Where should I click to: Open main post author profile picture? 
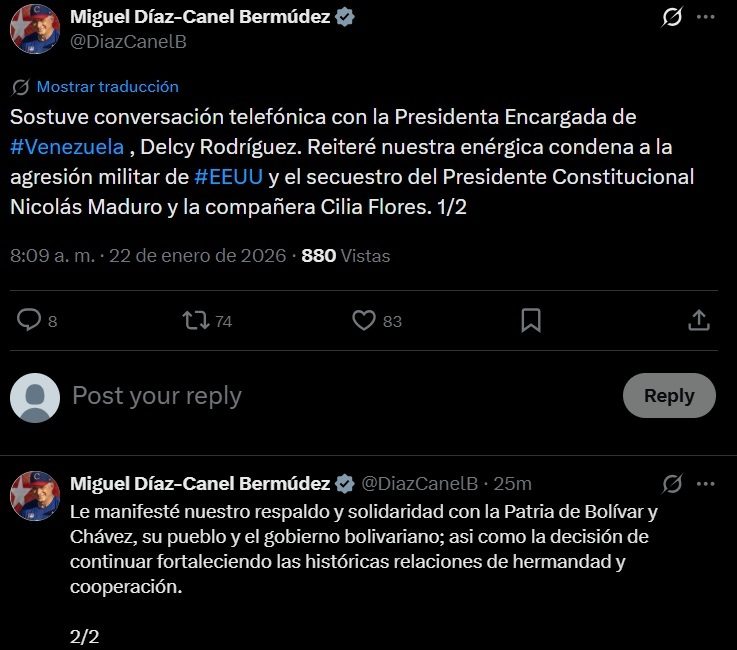tap(35, 29)
